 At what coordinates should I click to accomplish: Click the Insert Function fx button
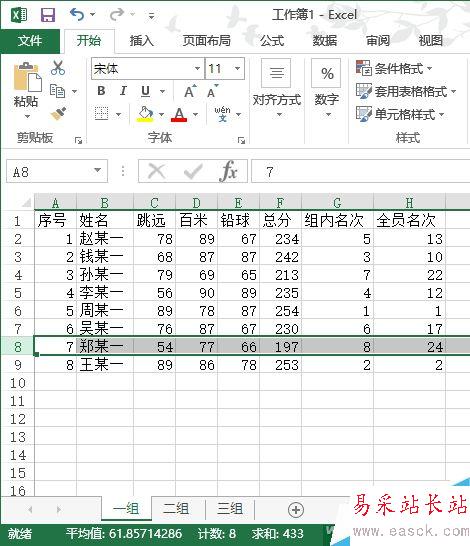point(229,171)
